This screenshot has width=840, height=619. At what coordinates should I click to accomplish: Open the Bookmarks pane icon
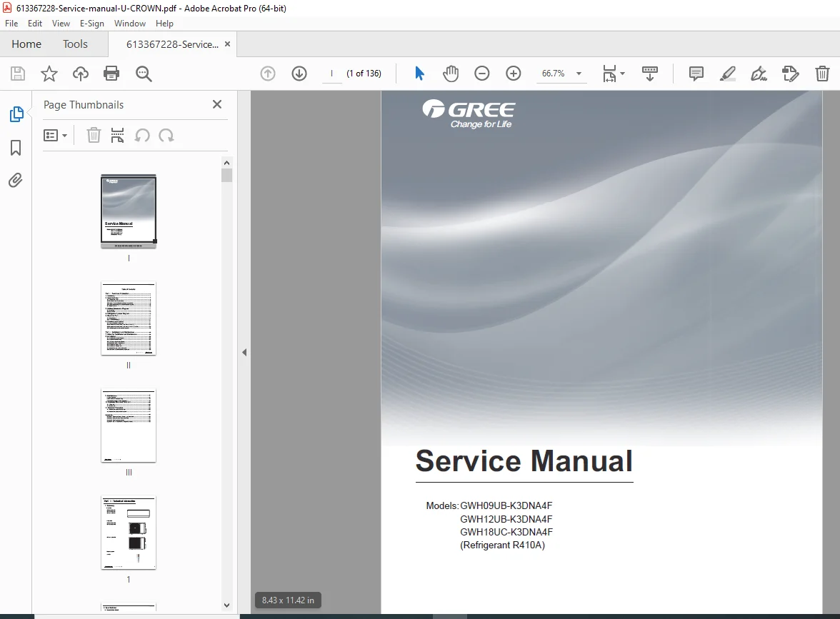(16, 148)
